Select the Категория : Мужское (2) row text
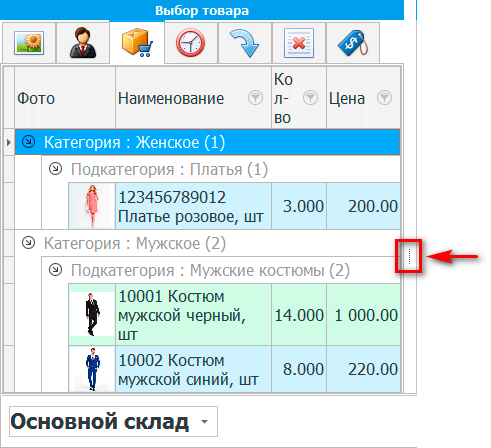Screen dimensions: 491x448 (x=135, y=243)
